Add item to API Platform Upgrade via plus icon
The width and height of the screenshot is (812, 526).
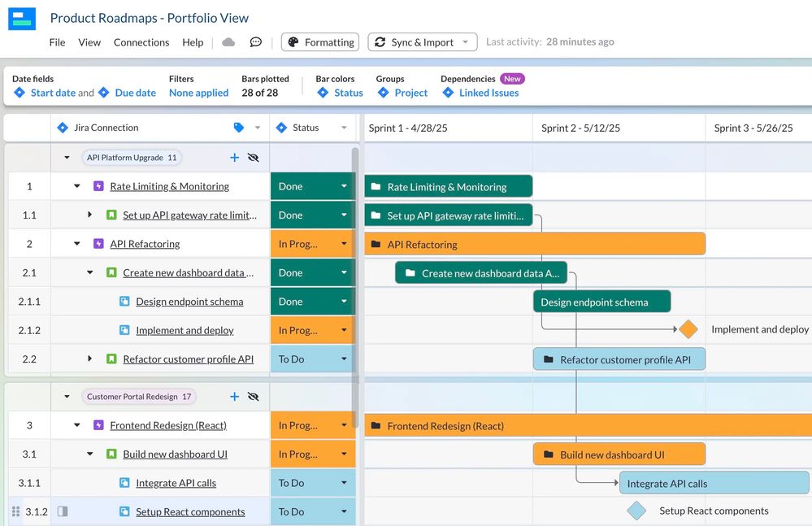pos(234,158)
